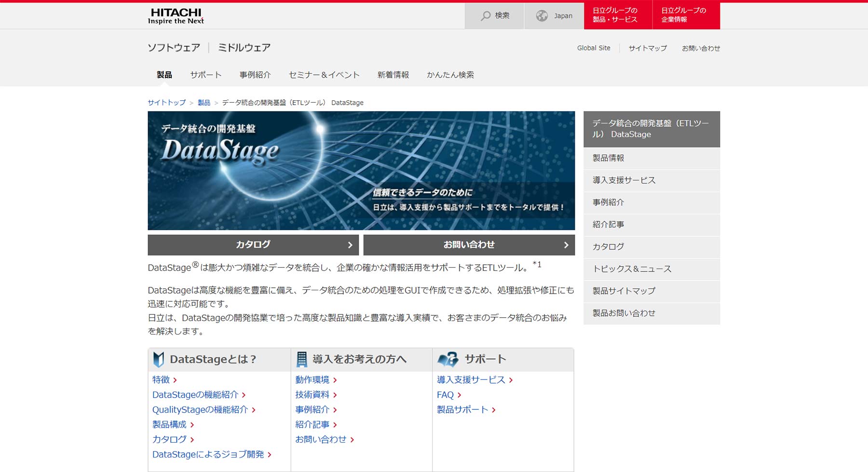Click the red chevron after FAQ
This screenshot has height=472, width=868.
pos(459,395)
